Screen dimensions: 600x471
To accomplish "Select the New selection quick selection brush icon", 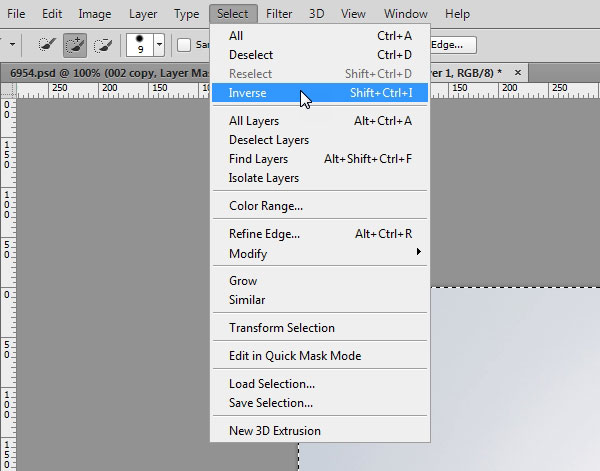I will [46, 45].
